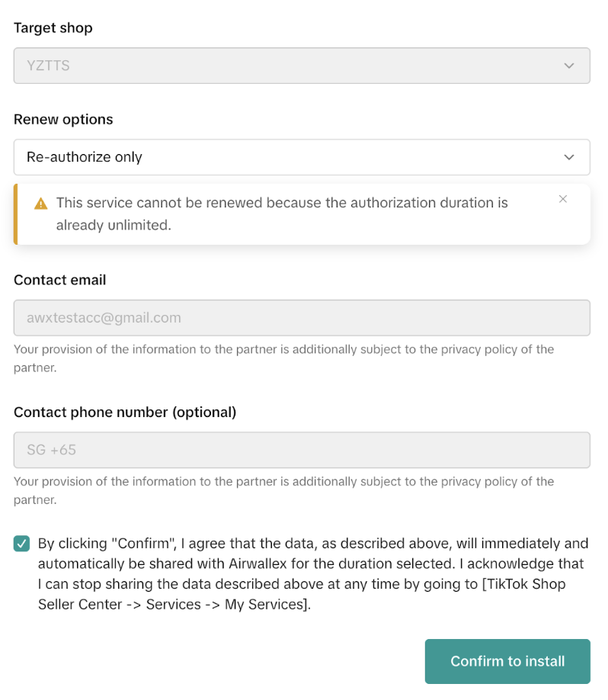
Task: Tick the data sharing agreement checkbox
Action: 21,544
